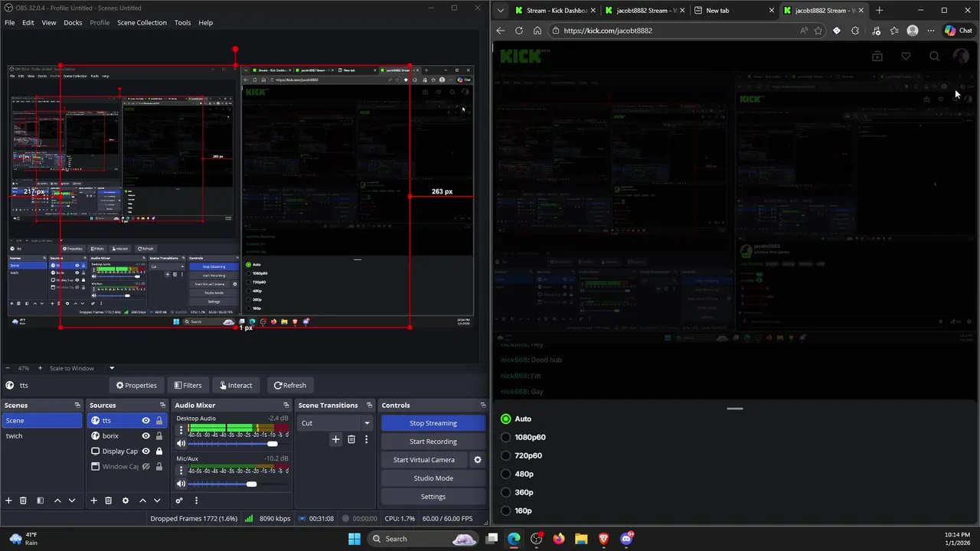The width and height of the screenshot is (980, 551).
Task: Add a new source in Sources panel
Action: (93, 500)
